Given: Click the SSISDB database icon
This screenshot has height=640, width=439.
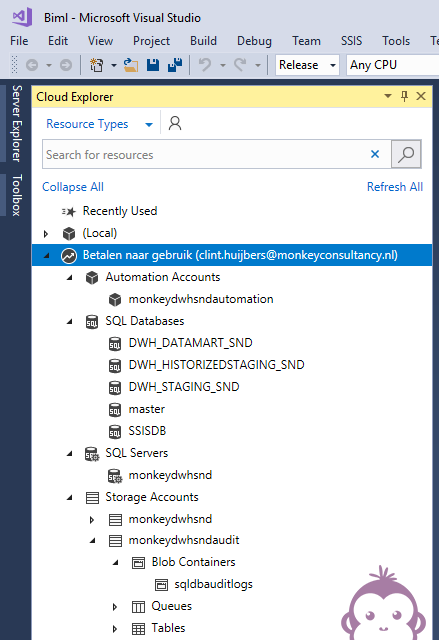Looking at the screenshot, I should pyautogui.click(x=115, y=431).
